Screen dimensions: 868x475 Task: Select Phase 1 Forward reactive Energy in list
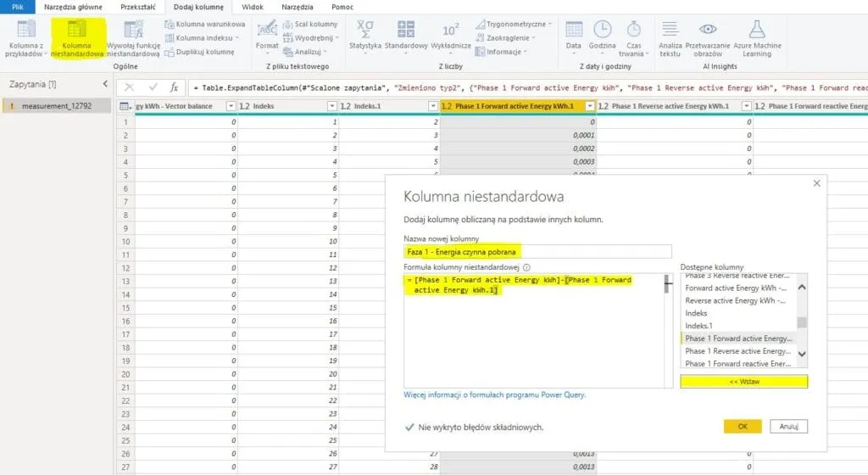[x=738, y=364]
